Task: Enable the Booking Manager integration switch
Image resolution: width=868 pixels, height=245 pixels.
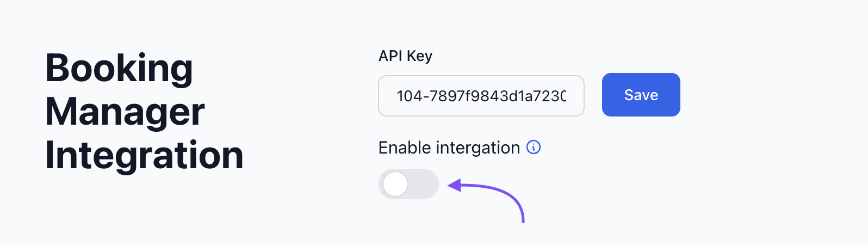Action: tap(408, 184)
